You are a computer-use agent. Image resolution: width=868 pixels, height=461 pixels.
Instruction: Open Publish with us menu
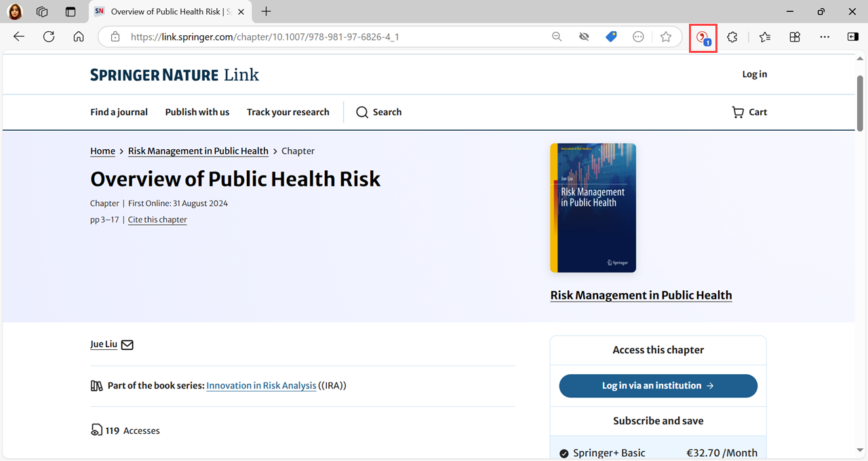click(x=197, y=112)
